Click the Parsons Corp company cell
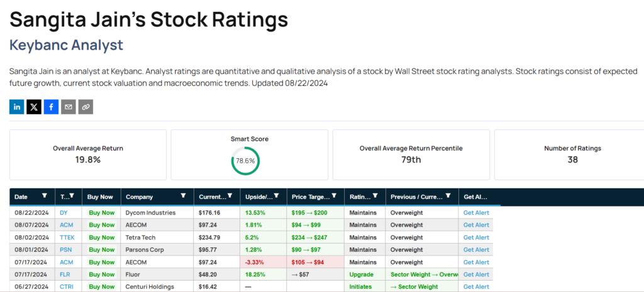 [x=157, y=250]
